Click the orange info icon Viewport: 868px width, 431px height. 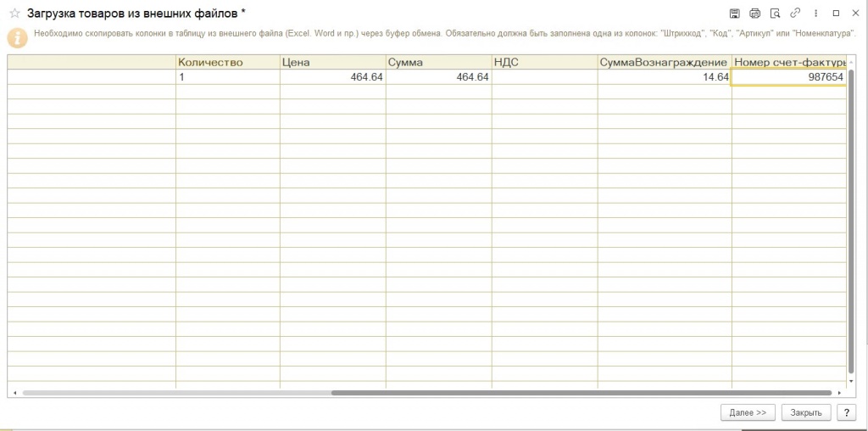pyautogui.click(x=17, y=38)
